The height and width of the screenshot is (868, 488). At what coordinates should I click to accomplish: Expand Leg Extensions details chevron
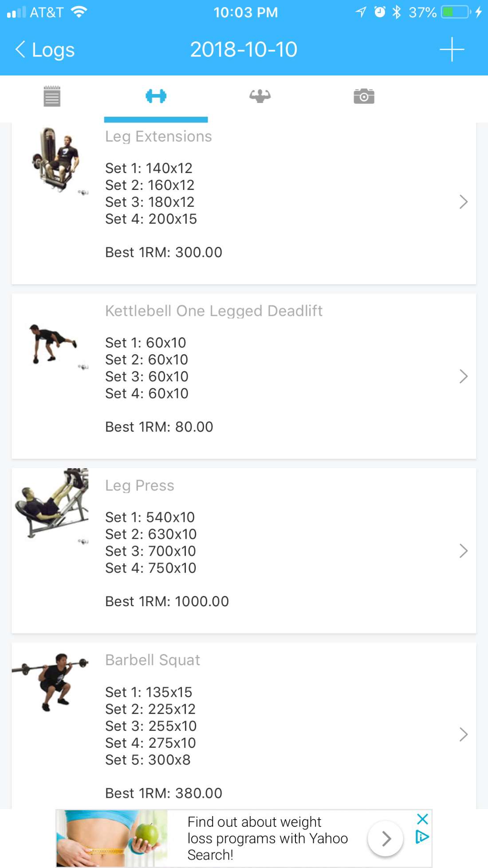[463, 202]
